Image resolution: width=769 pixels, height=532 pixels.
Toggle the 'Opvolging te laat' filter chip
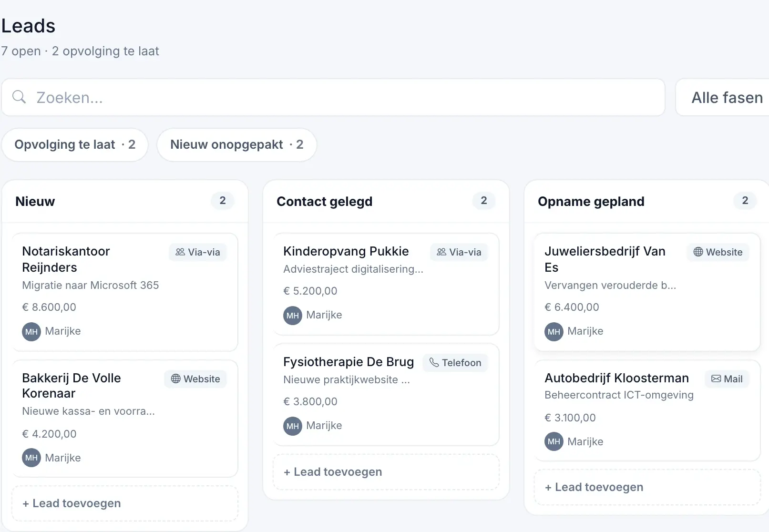coord(75,144)
